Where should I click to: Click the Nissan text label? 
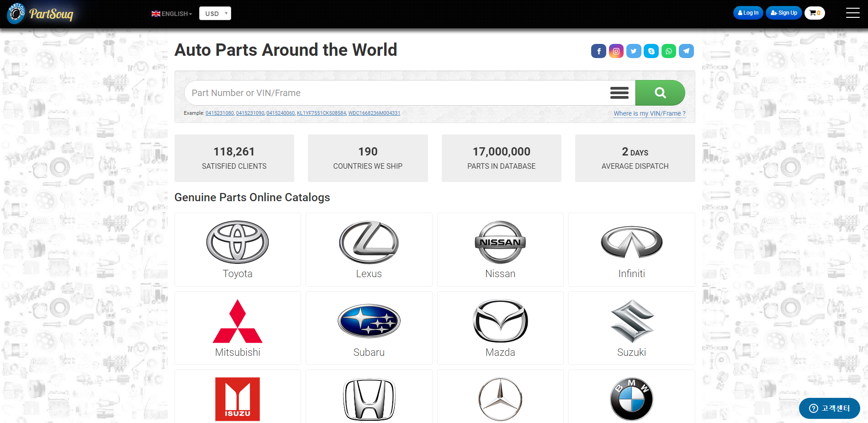pyautogui.click(x=500, y=273)
